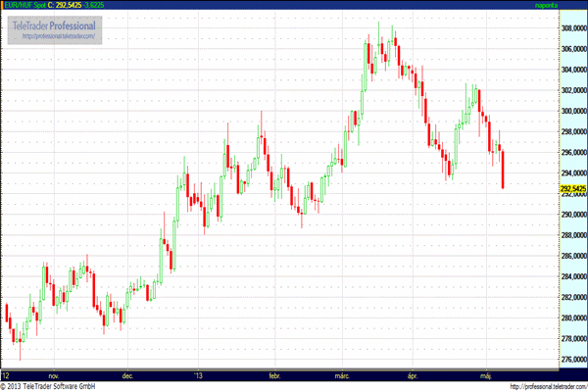Click the 'dec.' label on time axis
Image resolution: width=588 pixels, height=392 pixels.
[x=127, y=374]
